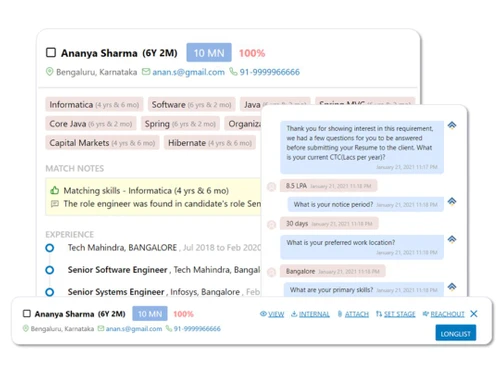Click candidate avatar beside Bangalore reply
The image size is (500, 375).
click(272, 272)
